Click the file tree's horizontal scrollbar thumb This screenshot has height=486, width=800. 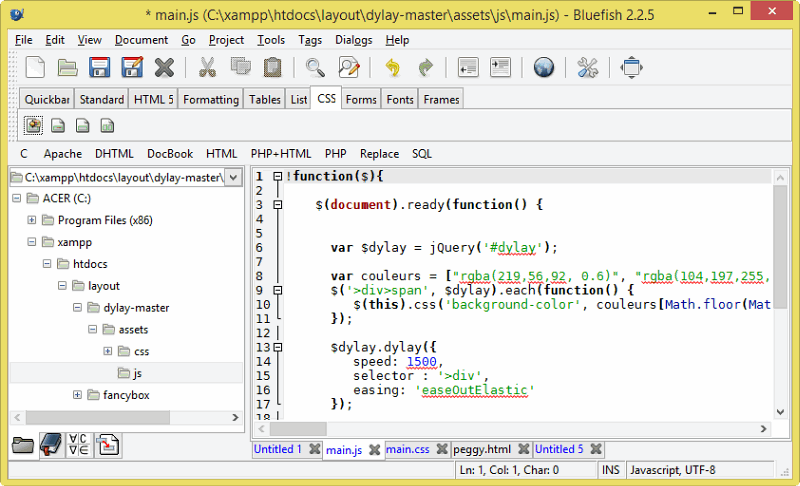[x=98, y=417]
